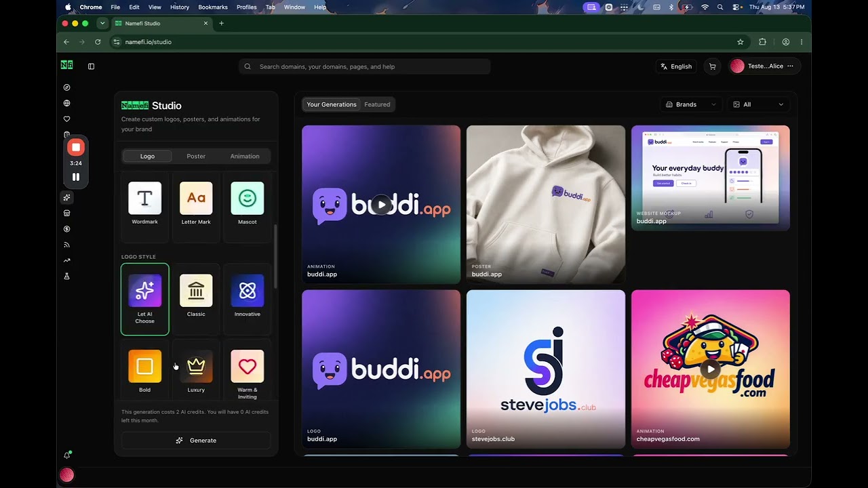The height and width of the screenshot is (488, 868).
Task: Open the shopping cart
Action: click(712, 66)
